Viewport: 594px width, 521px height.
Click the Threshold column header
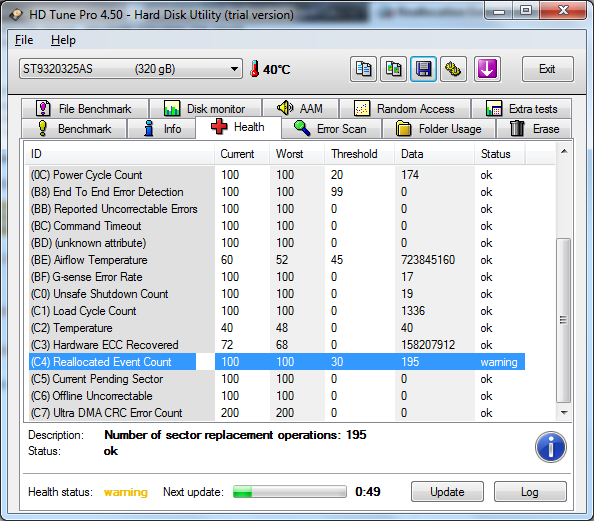(360, 154)
